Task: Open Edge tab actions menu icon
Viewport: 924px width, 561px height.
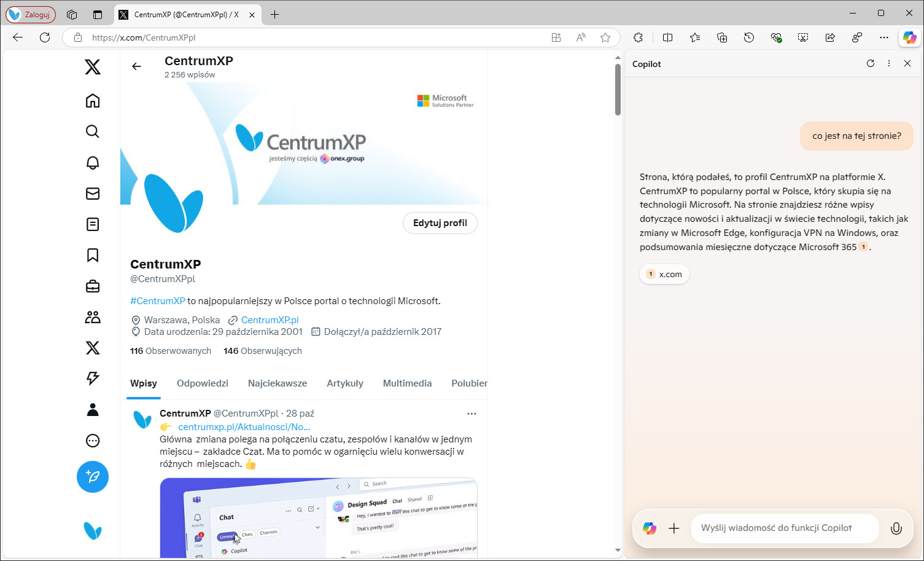Action: [98, 15]
